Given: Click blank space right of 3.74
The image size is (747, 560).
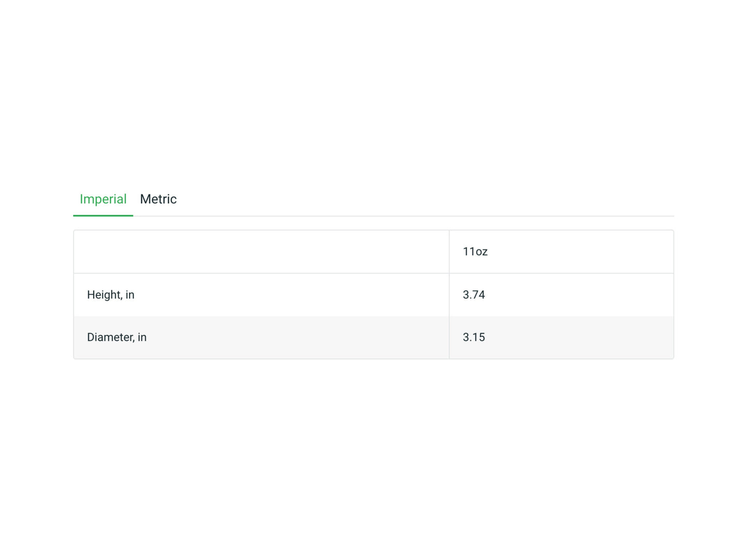Looking at the screenshot, I should point(579,295).
